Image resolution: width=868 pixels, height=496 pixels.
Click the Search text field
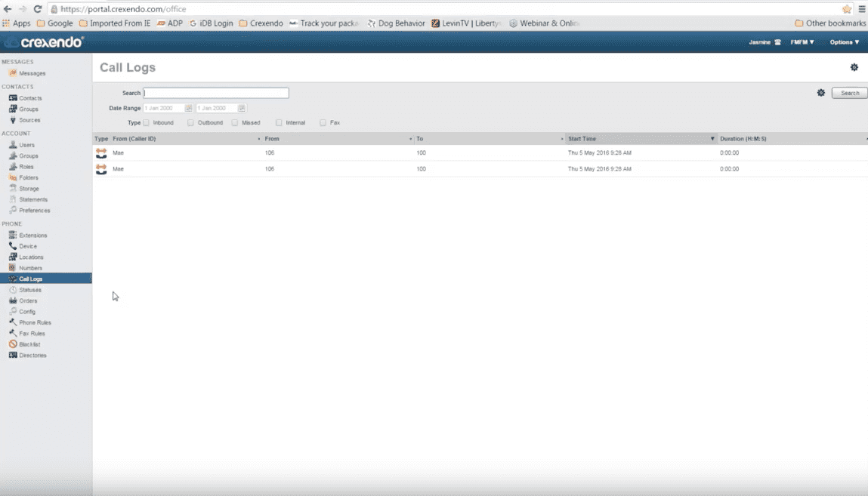(x=216, y=93)
